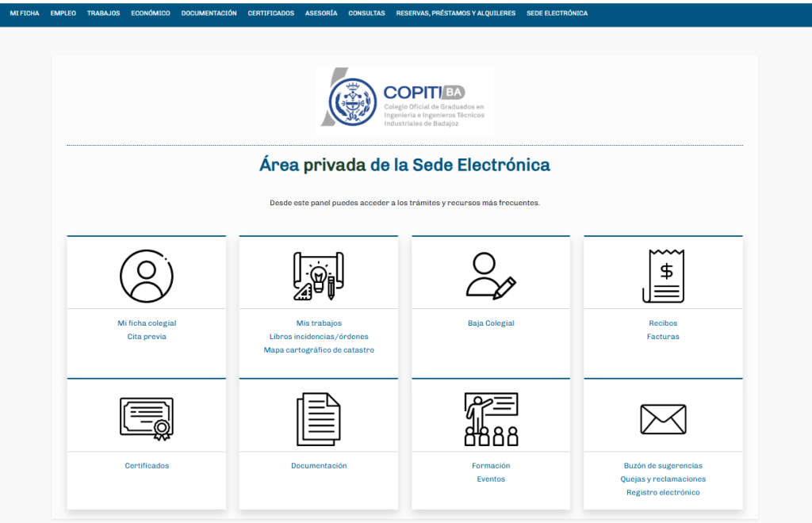Click the COPITIBA logo image
Viewport: 812px width, 523px height.
405,102
